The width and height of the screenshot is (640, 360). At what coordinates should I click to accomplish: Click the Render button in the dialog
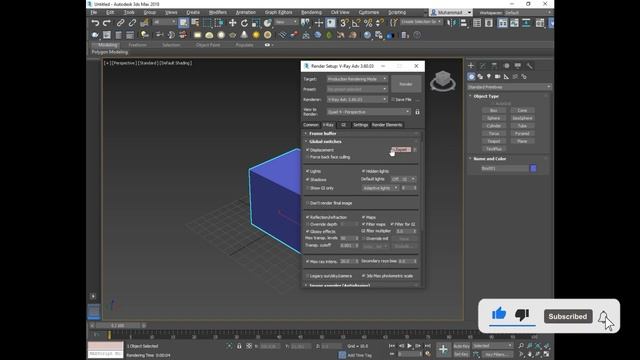coord(406,84)
